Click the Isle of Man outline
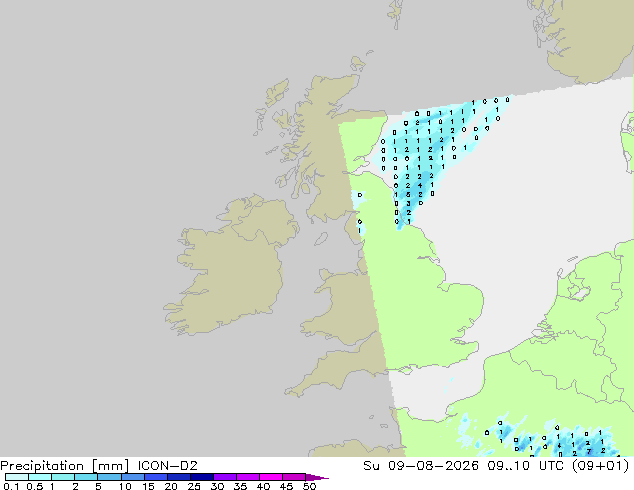The width and height of the screenshot is (634, 490). click(321, 239)
